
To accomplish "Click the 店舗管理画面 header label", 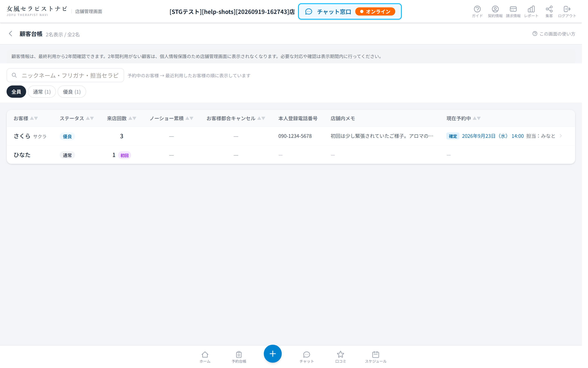I will pyautogui.click(x=88, y=11).
